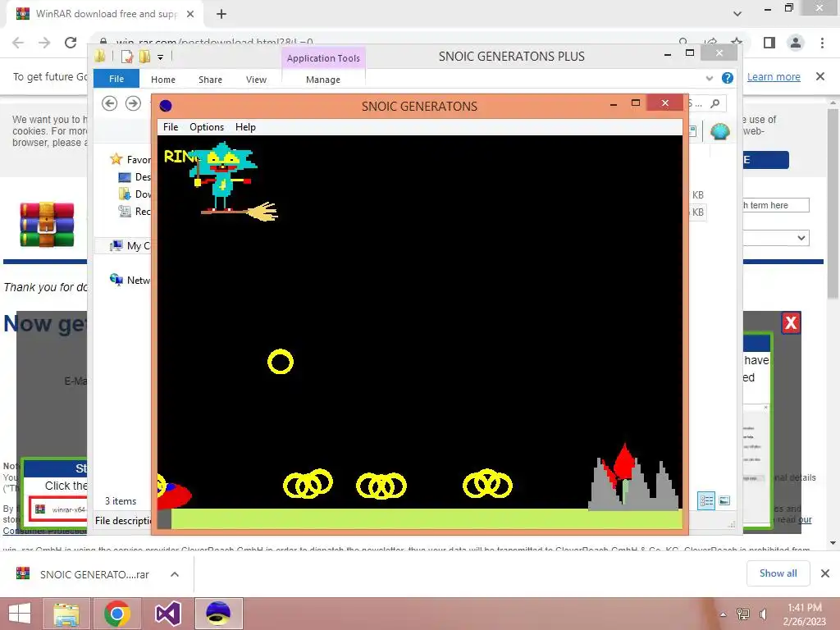Select Favorites star in the navigation pane
Screen dimensions: 840x630
pos(116,159)
